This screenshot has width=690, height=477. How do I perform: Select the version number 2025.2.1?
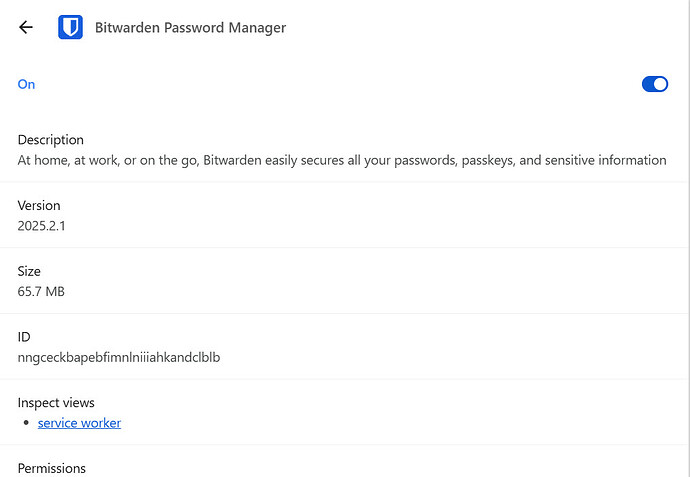pos(41,226)
